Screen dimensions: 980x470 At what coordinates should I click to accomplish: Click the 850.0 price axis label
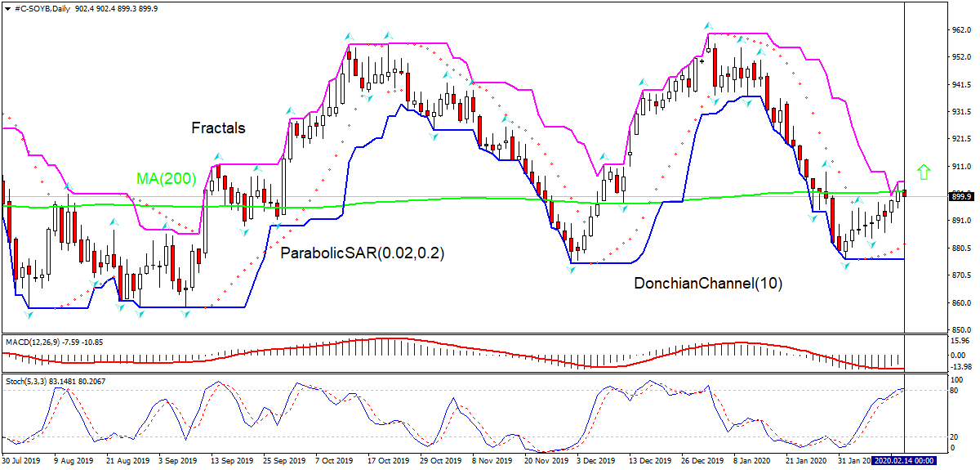960,330
